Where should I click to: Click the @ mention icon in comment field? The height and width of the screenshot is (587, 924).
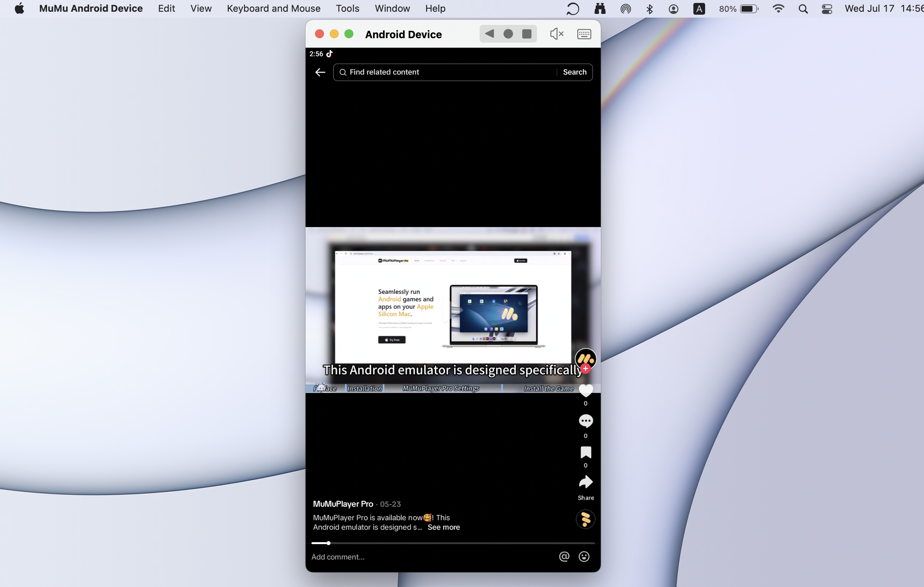564,557
